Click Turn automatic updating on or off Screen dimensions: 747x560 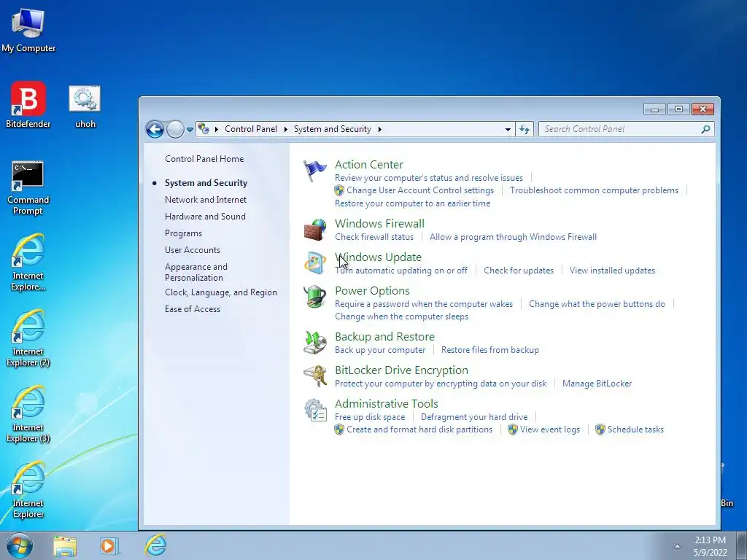tap(401, 271)
